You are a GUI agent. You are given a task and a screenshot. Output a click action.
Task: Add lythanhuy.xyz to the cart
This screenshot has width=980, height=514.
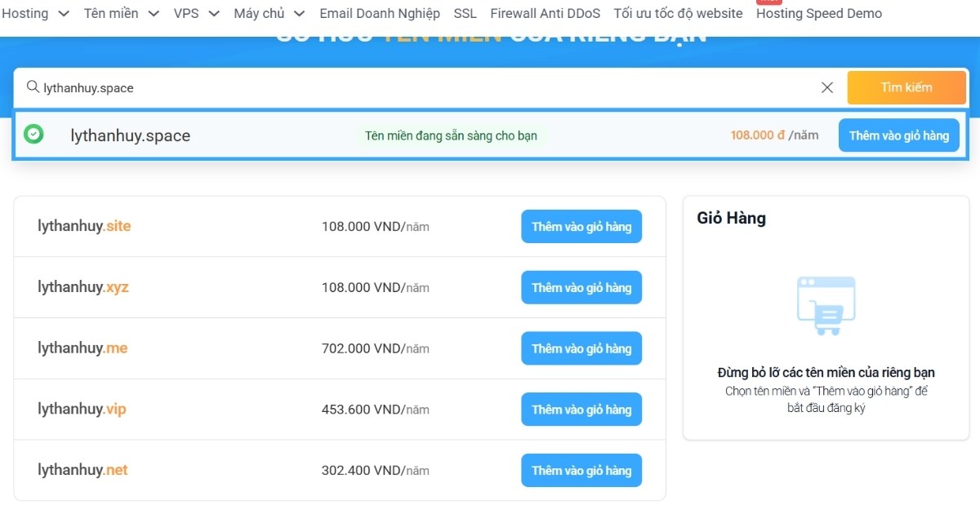coord(581,288)
